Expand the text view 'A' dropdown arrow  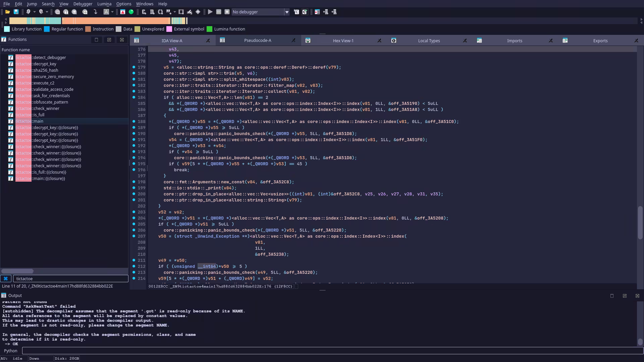[x=112, y=12]
